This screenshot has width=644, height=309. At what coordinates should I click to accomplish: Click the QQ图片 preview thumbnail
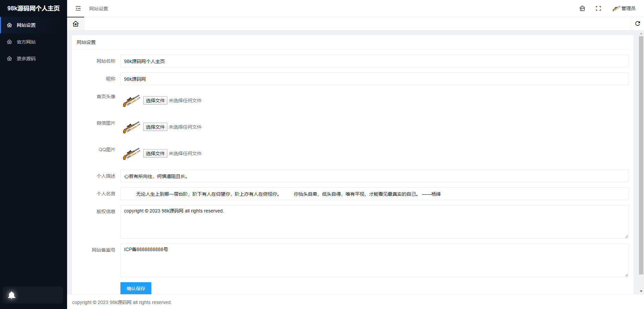(131, 154)
